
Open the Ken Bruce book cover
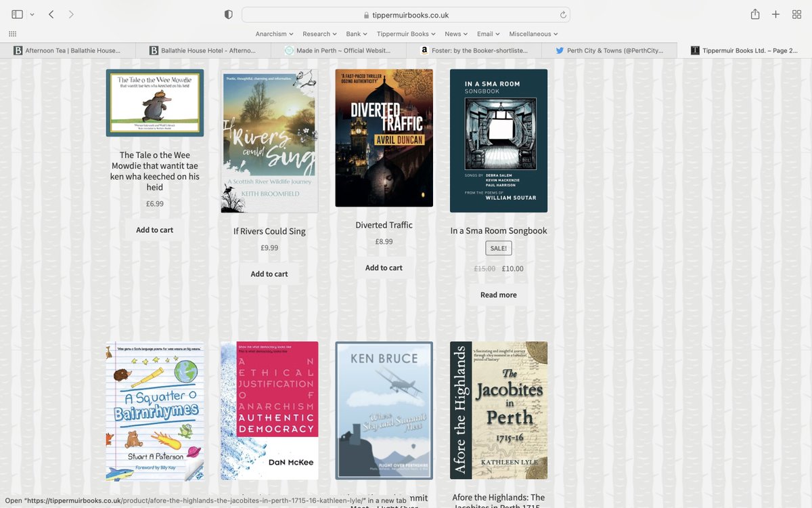point(384,410)
